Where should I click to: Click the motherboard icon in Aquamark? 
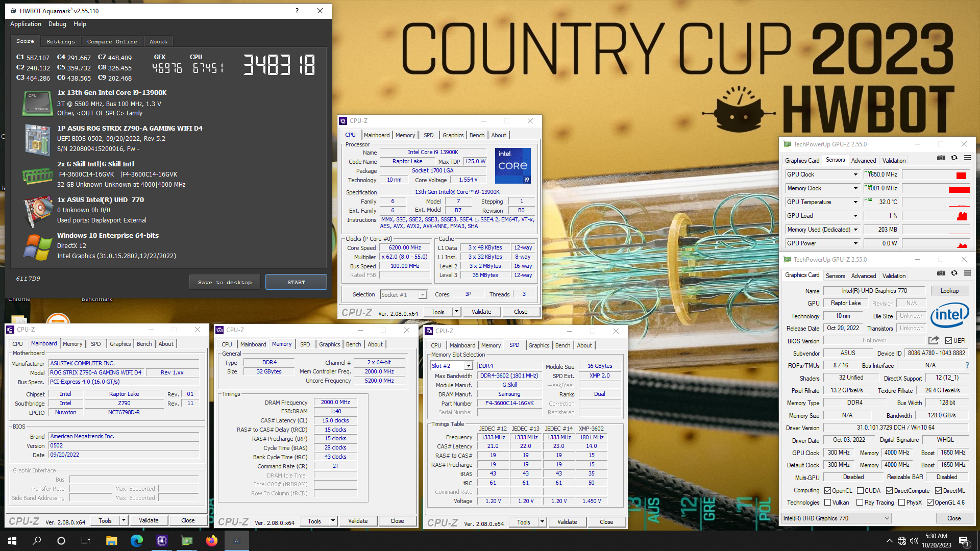tap(37, 139)
